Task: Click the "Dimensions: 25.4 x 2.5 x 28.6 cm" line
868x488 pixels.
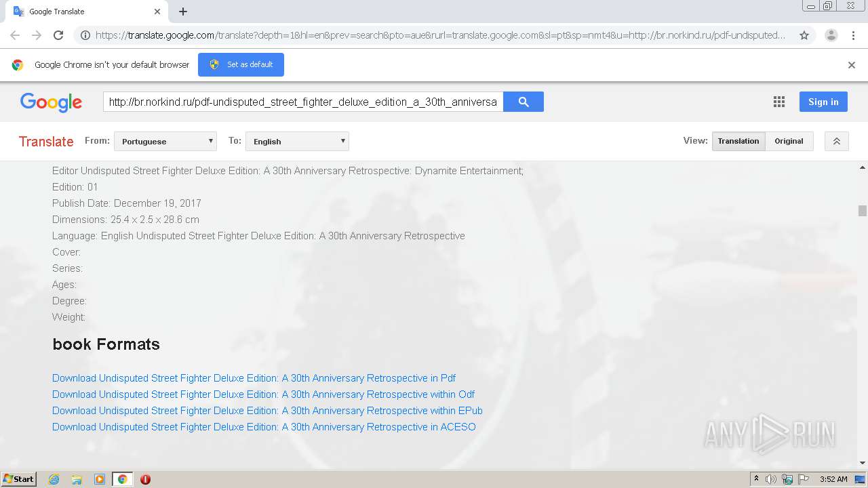Action: click(x=125, y=220)
